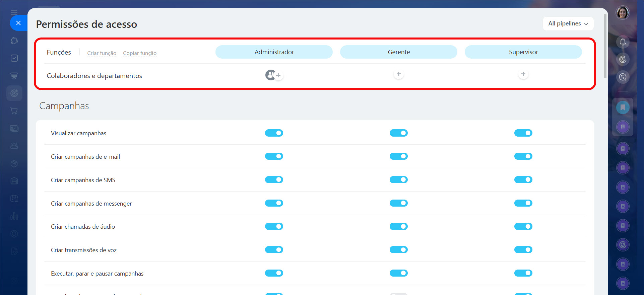The image size is (644, 295).
Task: Toggle Executar, parar e pausar campanhas for Administrador
Action: click(x=274, y=273)
